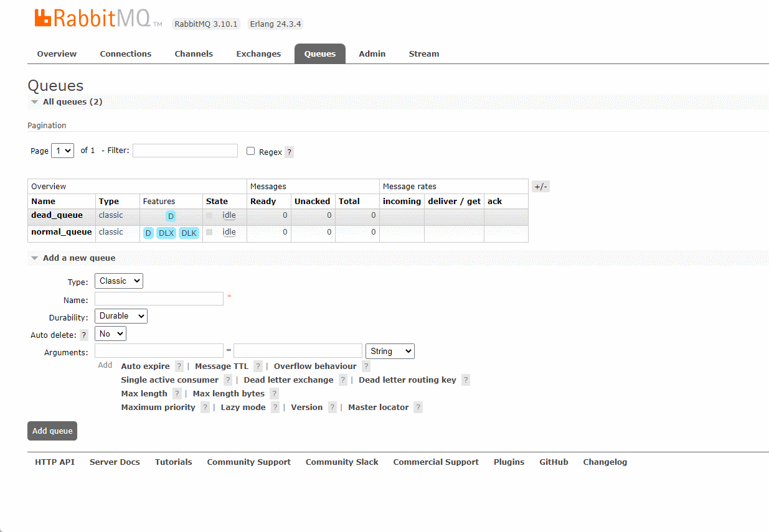Click the Add queue button
Image resolution: width=769 pixels, height=532 pixels.
[x=52, y=431]
